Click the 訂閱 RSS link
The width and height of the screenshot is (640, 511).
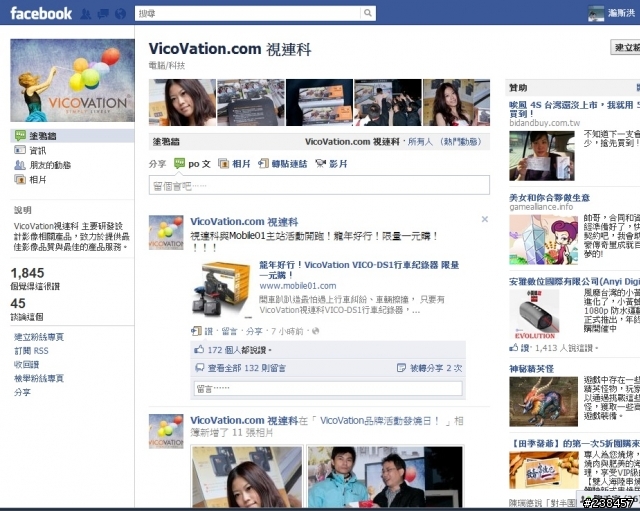pyautogui.click(x=31, y=351)
